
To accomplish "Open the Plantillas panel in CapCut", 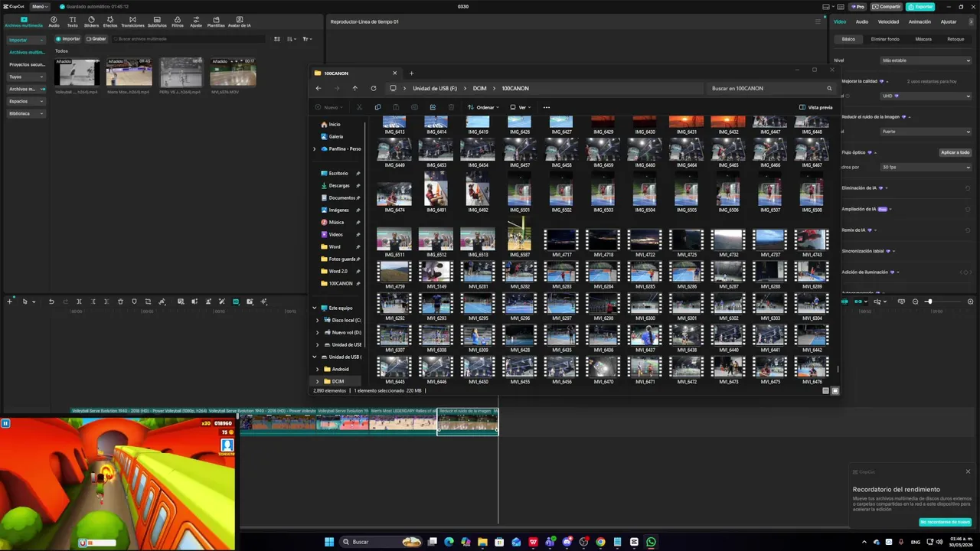I will point(216,21).
